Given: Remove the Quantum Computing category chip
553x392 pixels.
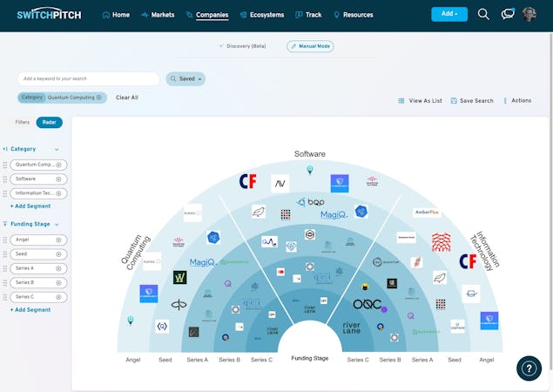Looking at the screenshot, I should (99, 98).
